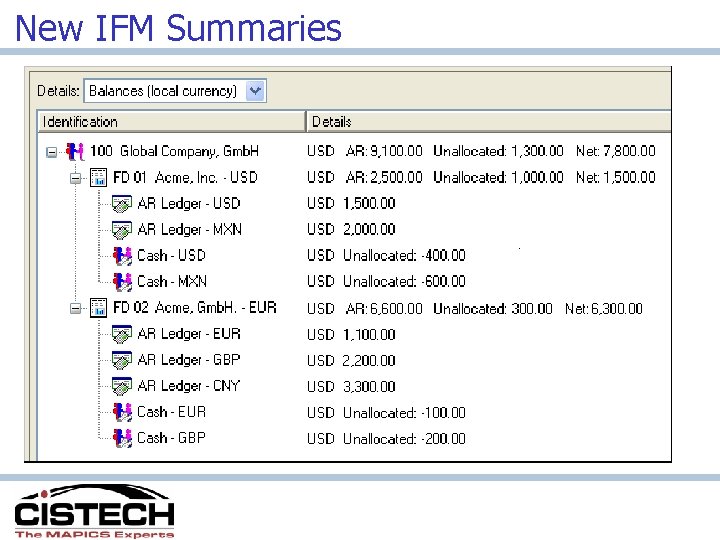720x540 pixels.
Task: Click the Unallocated: -600.00 value
Action: [x=404, y=281]
